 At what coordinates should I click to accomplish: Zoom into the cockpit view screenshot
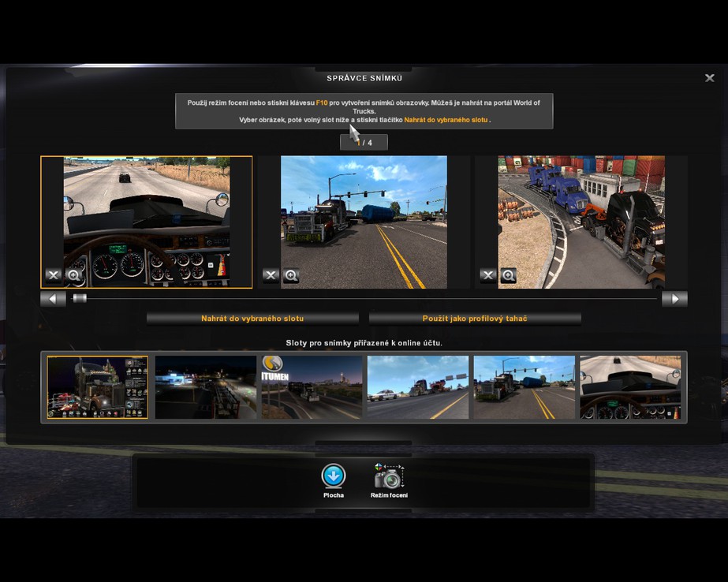tap(73, 275)
